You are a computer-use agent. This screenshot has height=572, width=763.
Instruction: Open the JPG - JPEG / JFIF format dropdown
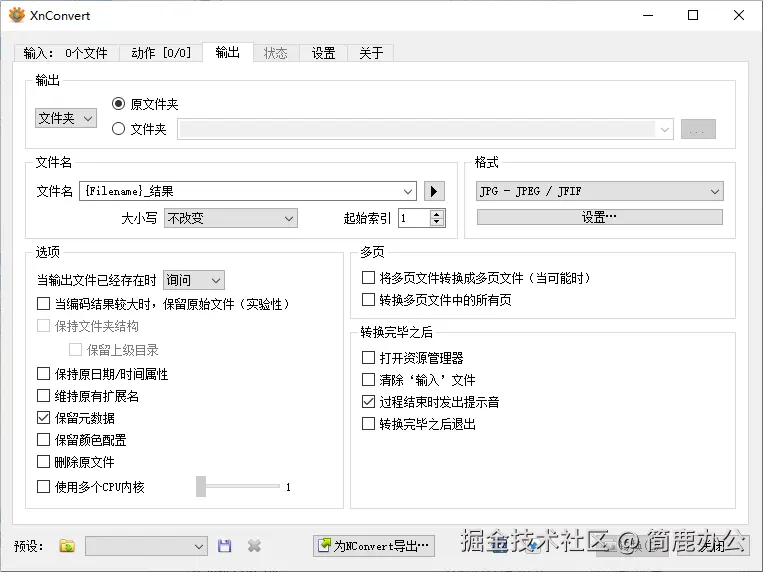click(600, 191)
